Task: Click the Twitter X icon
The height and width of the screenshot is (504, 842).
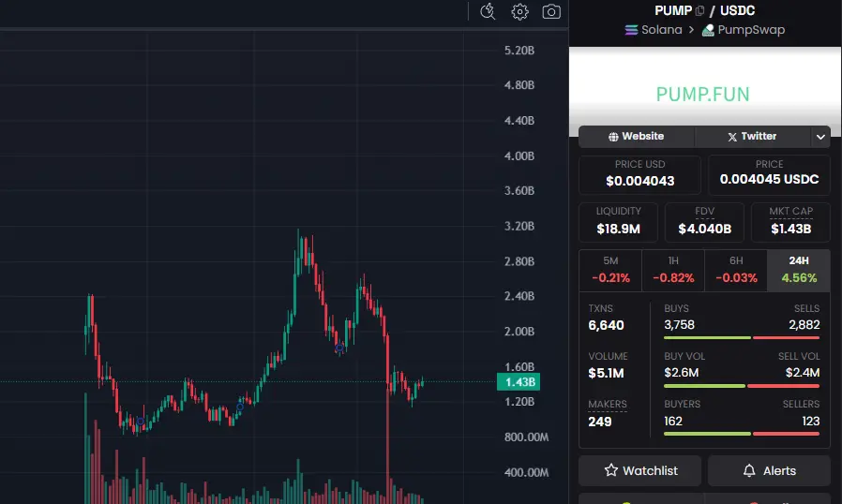Action: [x=732, y=137]
